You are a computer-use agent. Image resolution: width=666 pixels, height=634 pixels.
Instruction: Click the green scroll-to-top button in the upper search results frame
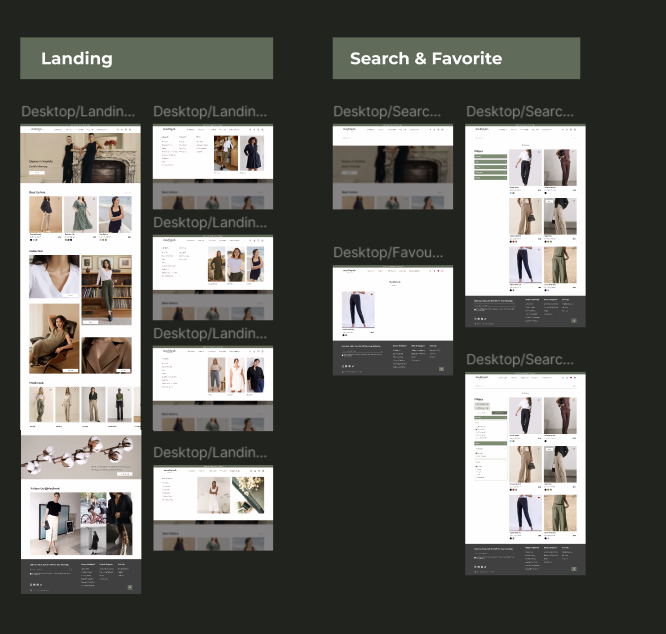coord(574,321)
